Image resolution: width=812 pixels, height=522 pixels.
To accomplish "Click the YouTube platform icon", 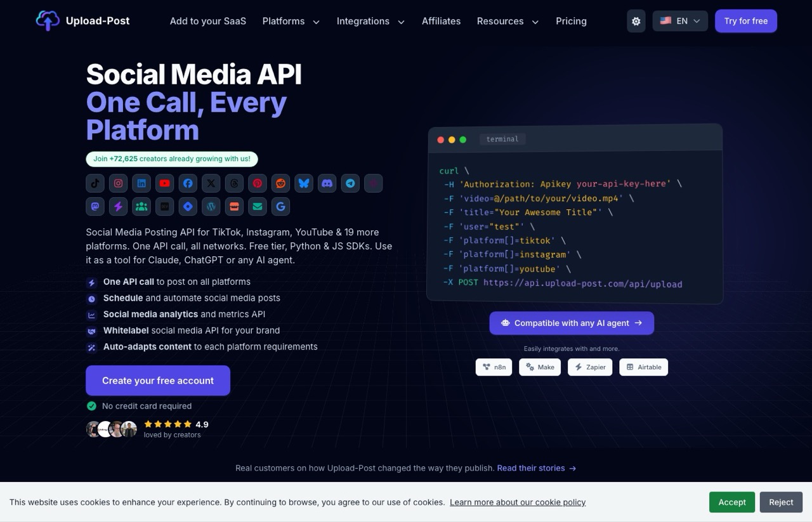I will coord(165,183).
